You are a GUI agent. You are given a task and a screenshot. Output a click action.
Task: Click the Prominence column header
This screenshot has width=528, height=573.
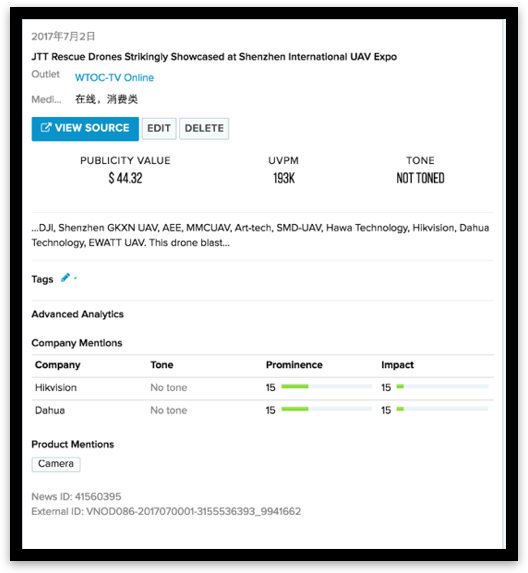click(294, 365)
